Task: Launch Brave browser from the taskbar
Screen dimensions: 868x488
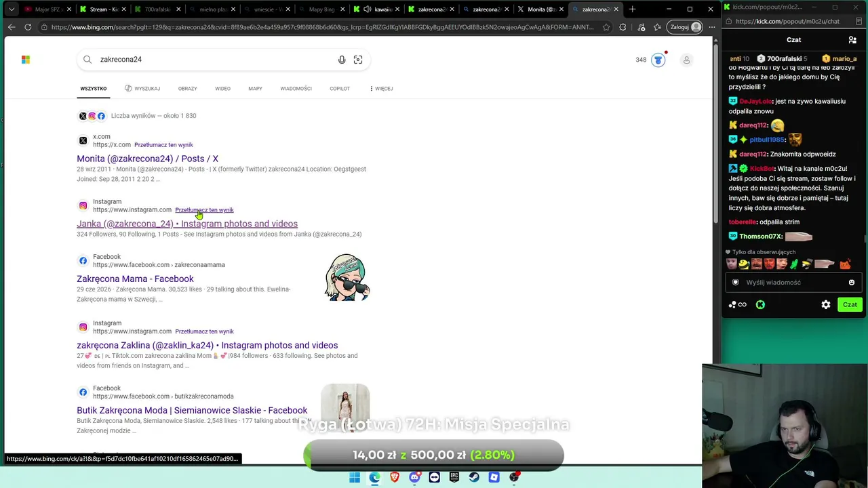Action: click(395, 478)
